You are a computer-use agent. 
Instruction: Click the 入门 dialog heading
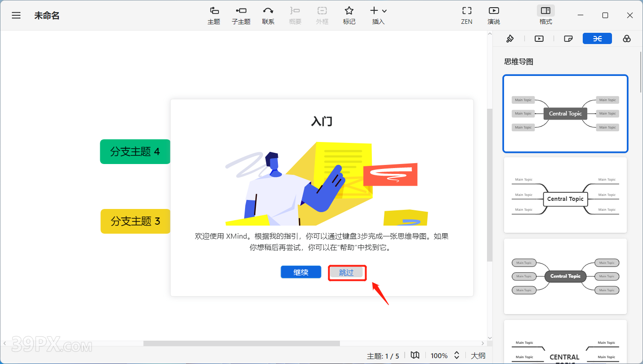322,121
